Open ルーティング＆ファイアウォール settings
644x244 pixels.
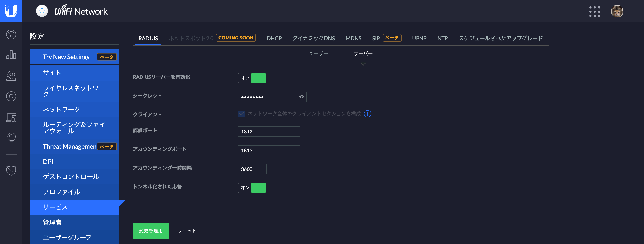(74, 128)
